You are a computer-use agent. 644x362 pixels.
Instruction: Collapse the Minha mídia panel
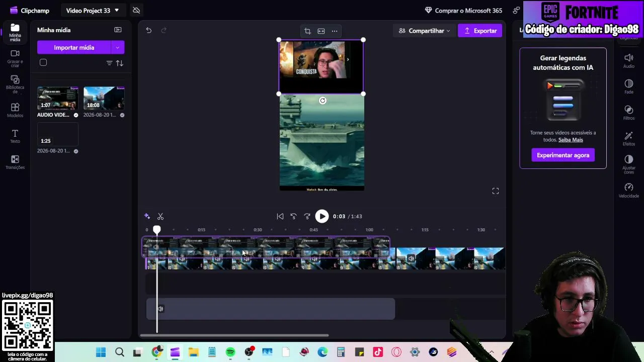118,30
